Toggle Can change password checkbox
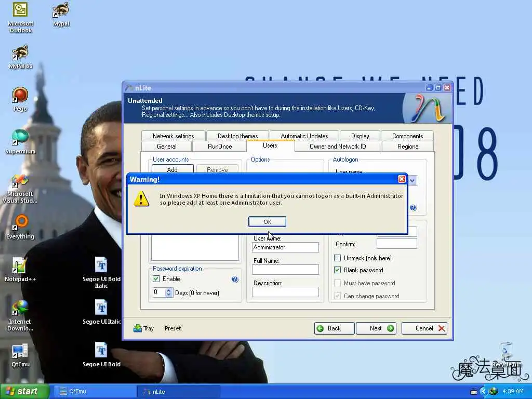 click(338, 296)
